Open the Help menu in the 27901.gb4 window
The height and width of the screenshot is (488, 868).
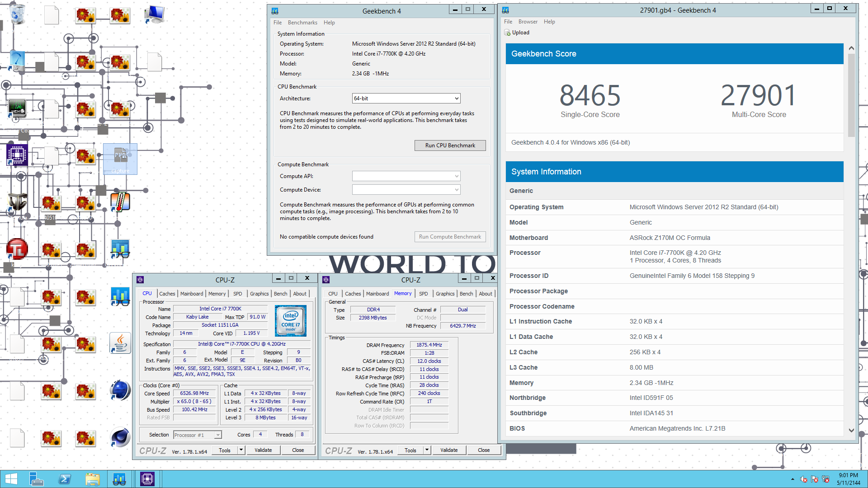click(x=549, y=22)
